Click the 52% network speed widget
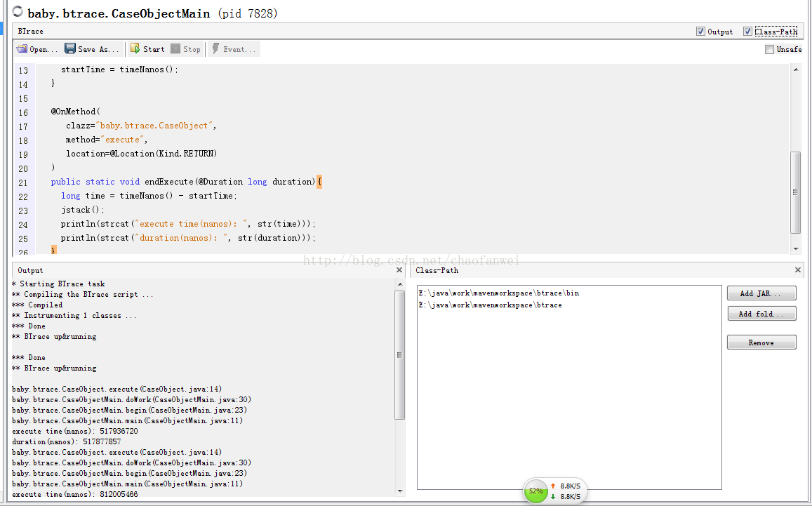 point(536,491)
